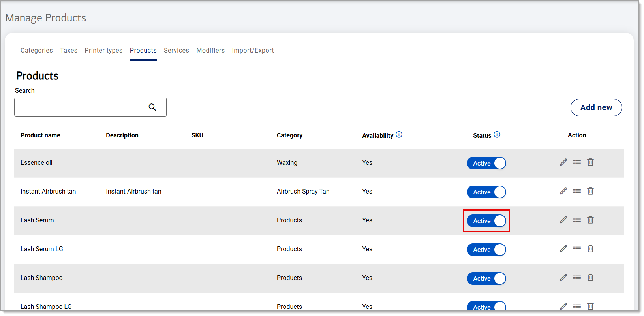The width and height of the screenshot is (644, 316).
Task: Toggle Active status for Essence oil
Action: [x=486, y=163]
